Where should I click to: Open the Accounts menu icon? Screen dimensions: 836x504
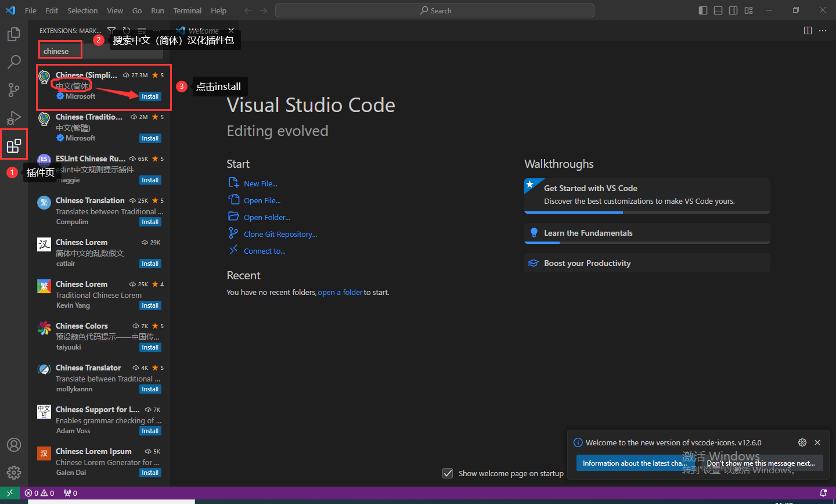coord(14,445)
